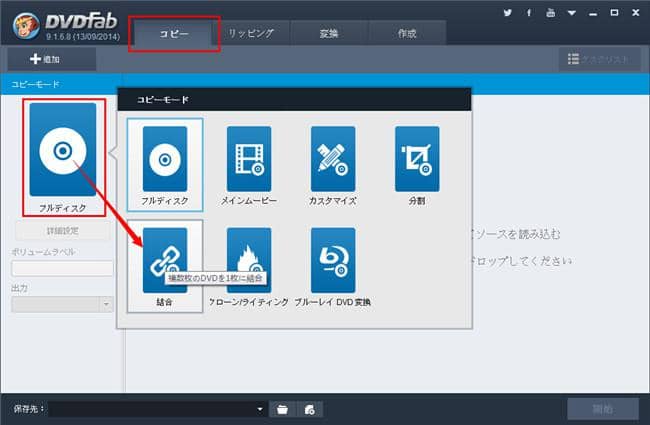The height and width of the screenshot is (425, 650).
Task: Switch to the リッピング tab
Action: tap(251, 34)
